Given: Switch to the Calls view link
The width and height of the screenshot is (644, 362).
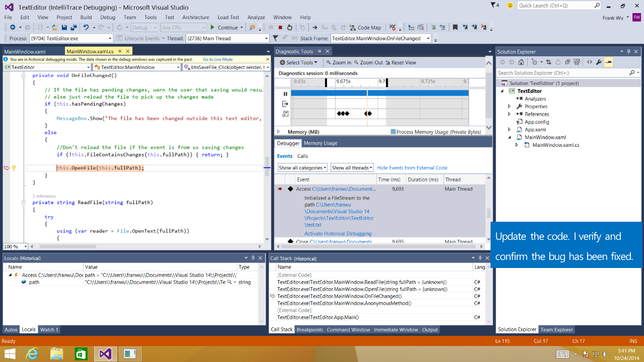Looking at the screenshot, I should tap(302, 156).
